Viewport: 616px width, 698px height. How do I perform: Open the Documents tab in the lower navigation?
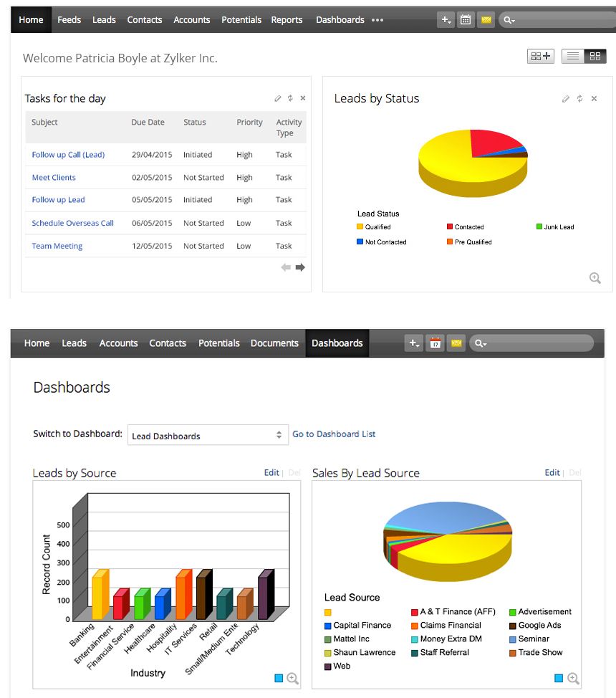[x=274, y=343]
